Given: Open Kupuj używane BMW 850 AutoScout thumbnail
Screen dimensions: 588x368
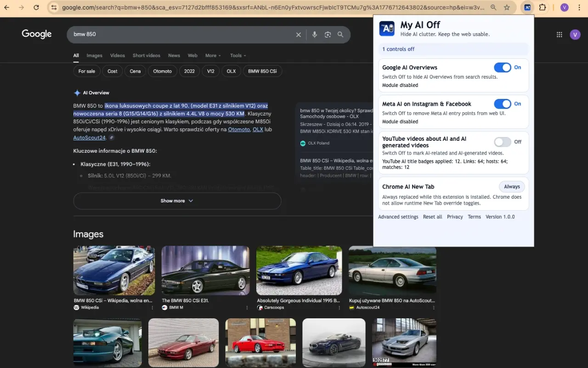Looking at the screenshot, I should pyautogui.click(x=392, y=270).
